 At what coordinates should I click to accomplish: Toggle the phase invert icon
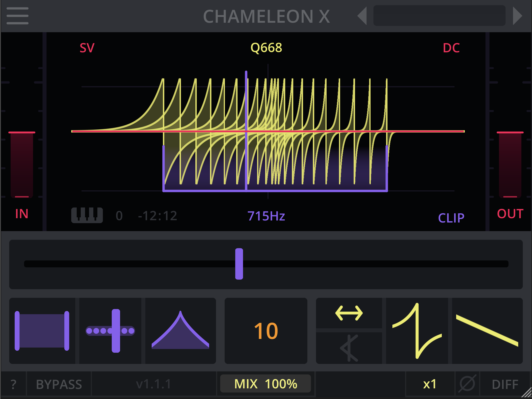tap(467, 384)
